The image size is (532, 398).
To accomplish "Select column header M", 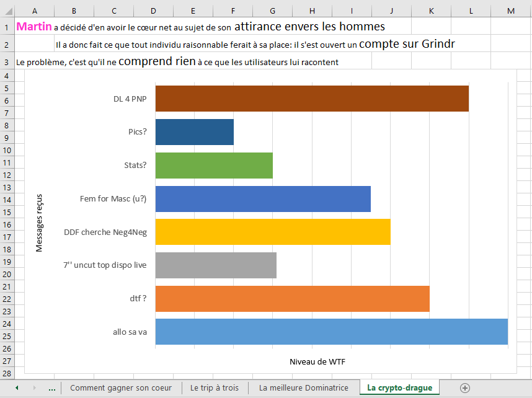I will (510, 11).
